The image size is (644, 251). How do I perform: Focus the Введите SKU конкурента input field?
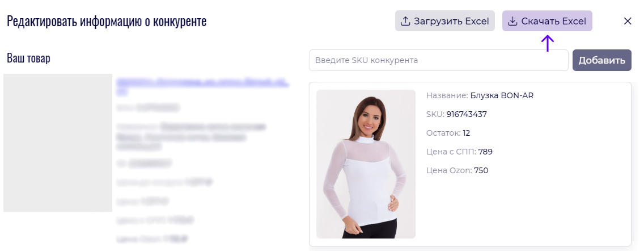[x=439, y=60]
